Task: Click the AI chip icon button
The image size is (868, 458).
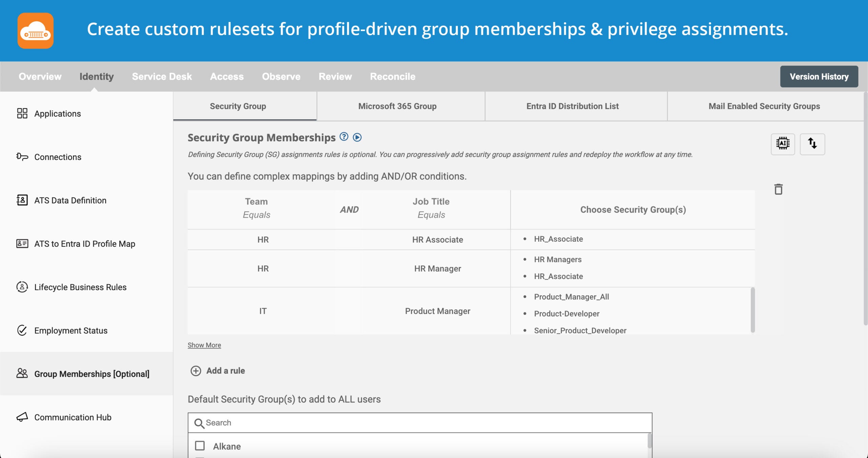Action: pyautogui.click(x=783, y=144)
